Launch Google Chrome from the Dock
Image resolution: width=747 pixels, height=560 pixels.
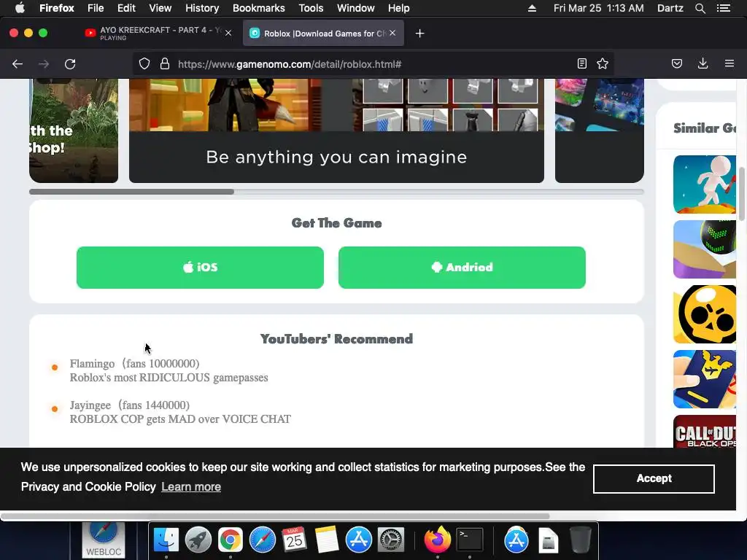(x=230, y=540)
